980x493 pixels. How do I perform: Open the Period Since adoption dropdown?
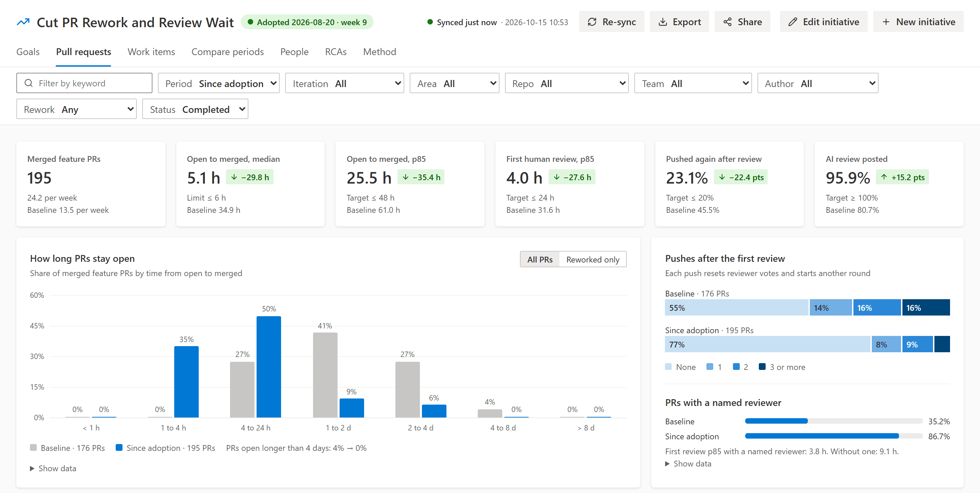[x=218, y=83]
